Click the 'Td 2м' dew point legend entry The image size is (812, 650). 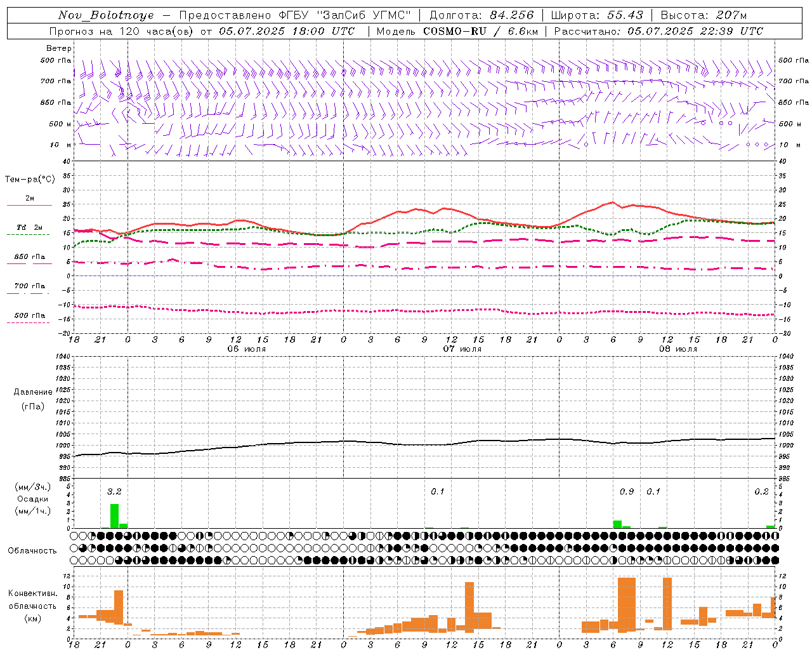click(x=30, y=227)
